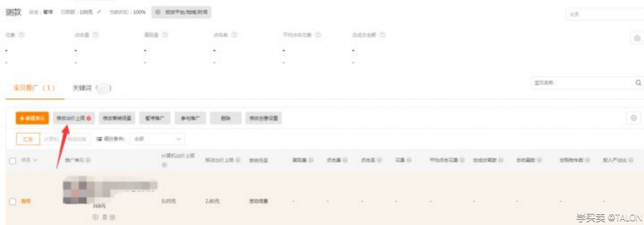Click help icon beside 移动出价上限 header

tap(238, 160)
